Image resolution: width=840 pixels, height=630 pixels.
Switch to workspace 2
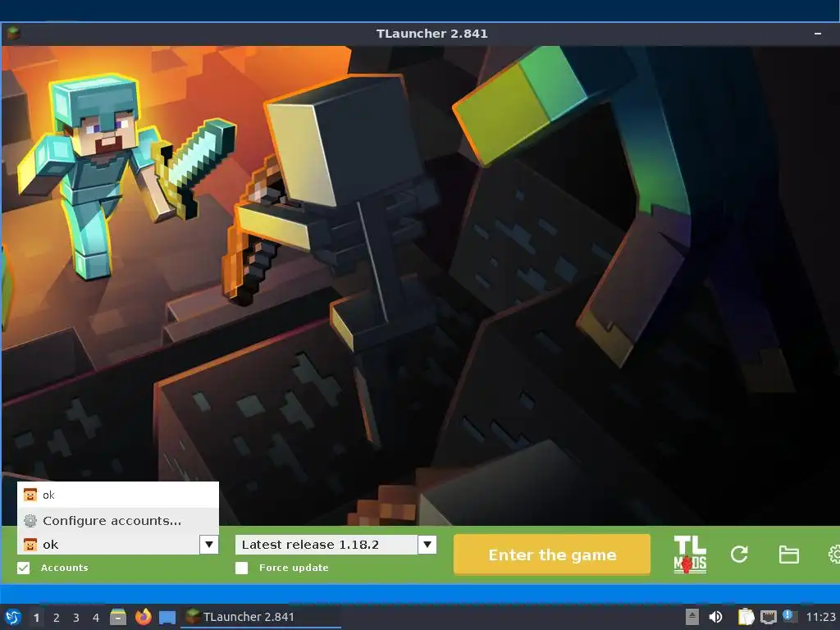click(57, 618)
